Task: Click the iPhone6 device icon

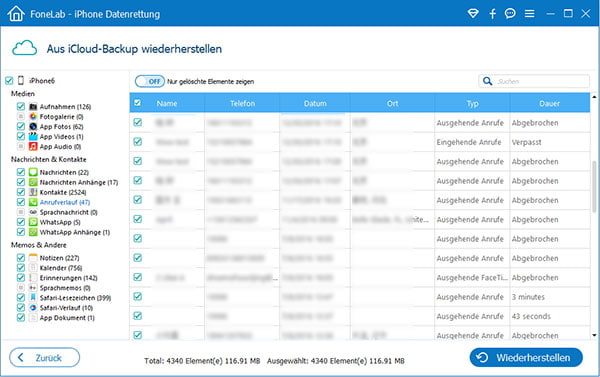Action: [21, 80]
